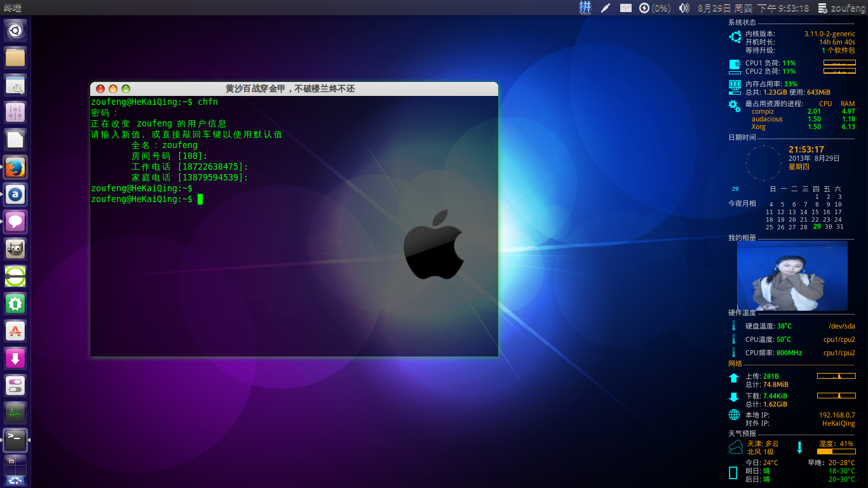The image size is (868, 488).
Task: Click the disk temperature '38°C' value
Action: (784, 327)
